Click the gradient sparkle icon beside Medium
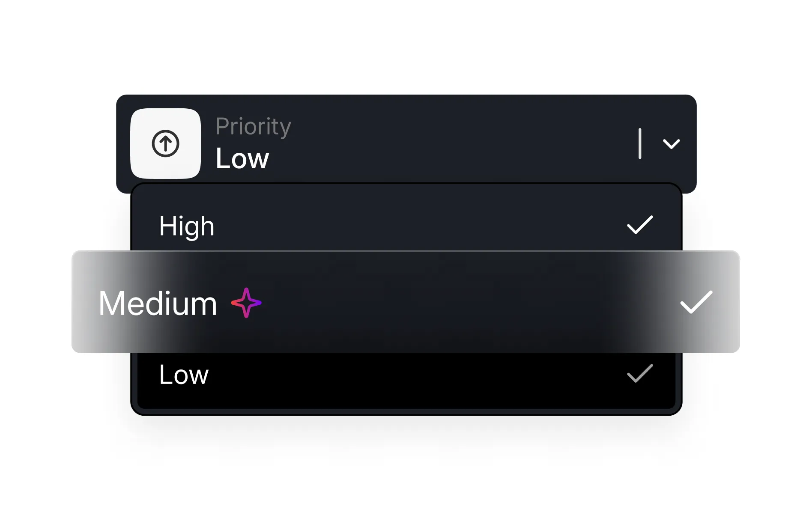This screenshot has width=812, height=524. pyautogui.click(x=246, y=303)
